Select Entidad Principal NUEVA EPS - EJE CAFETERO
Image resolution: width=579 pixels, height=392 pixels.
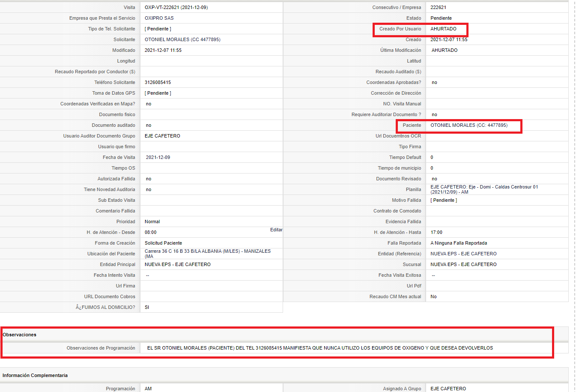tap(178, 264)
